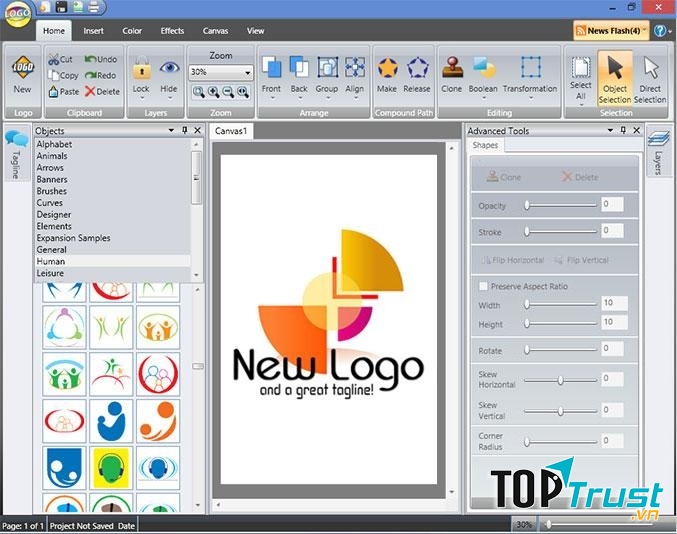
Task: Open the help icon
Action: [659, 31]
